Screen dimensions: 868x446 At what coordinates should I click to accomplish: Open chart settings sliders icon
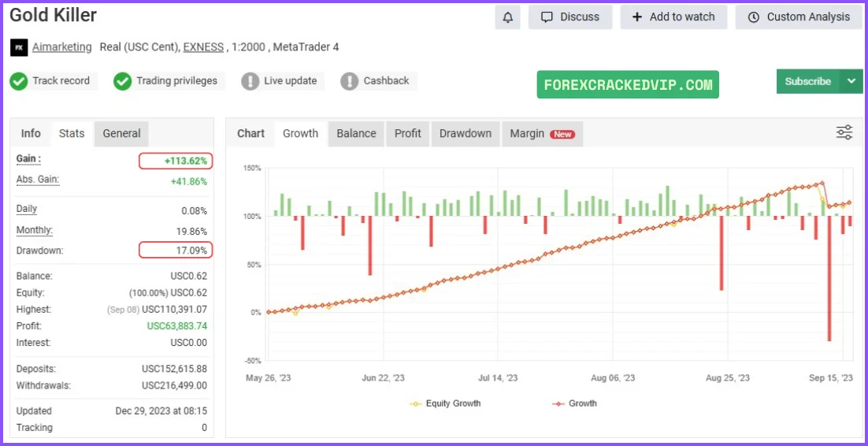[844, 133]
